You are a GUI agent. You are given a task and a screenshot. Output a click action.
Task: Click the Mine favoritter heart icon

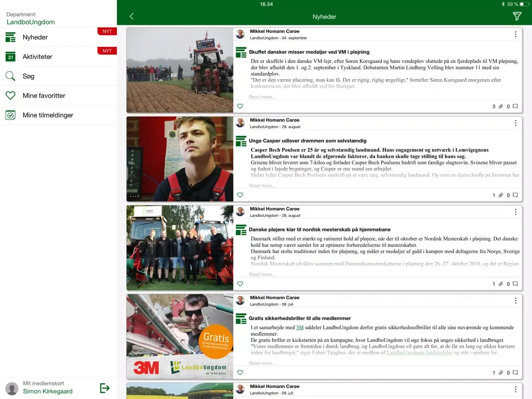10,96
